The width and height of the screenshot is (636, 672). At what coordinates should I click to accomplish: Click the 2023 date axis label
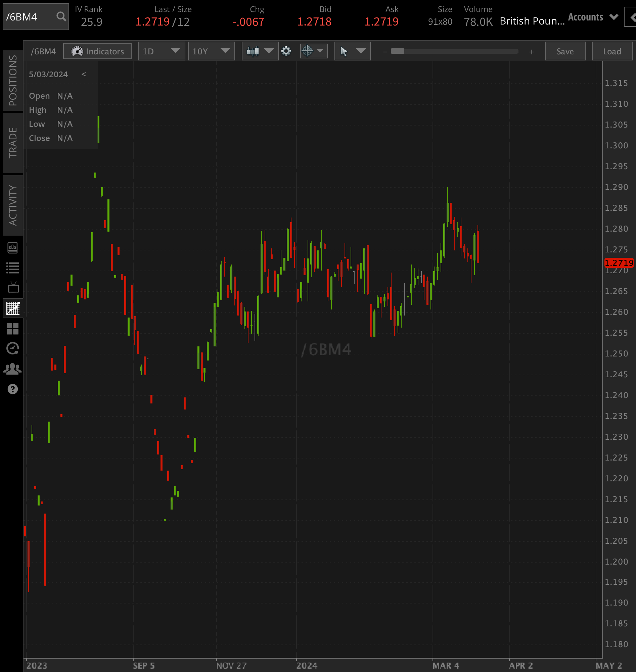[37, 666]
